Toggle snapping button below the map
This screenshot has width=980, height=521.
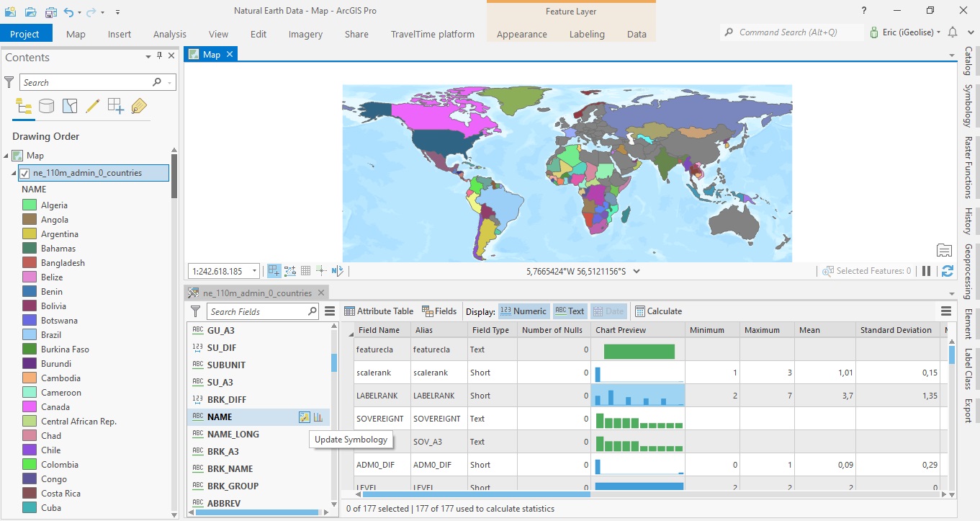[274, 271]
